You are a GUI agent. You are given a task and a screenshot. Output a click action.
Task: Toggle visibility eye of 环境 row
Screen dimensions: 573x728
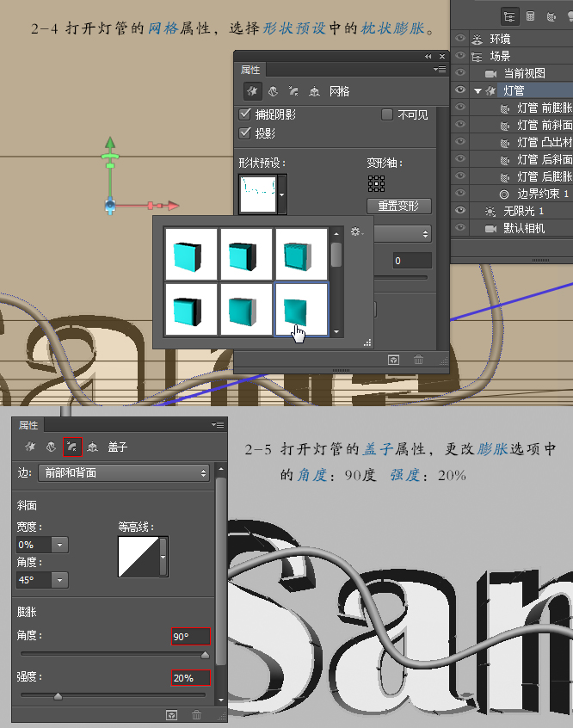(459, 38)
